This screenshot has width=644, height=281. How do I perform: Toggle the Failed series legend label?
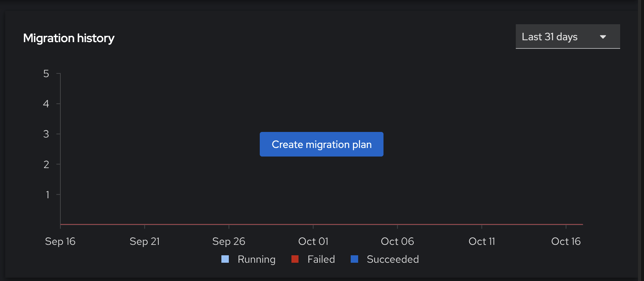click(x=321, y=259)
